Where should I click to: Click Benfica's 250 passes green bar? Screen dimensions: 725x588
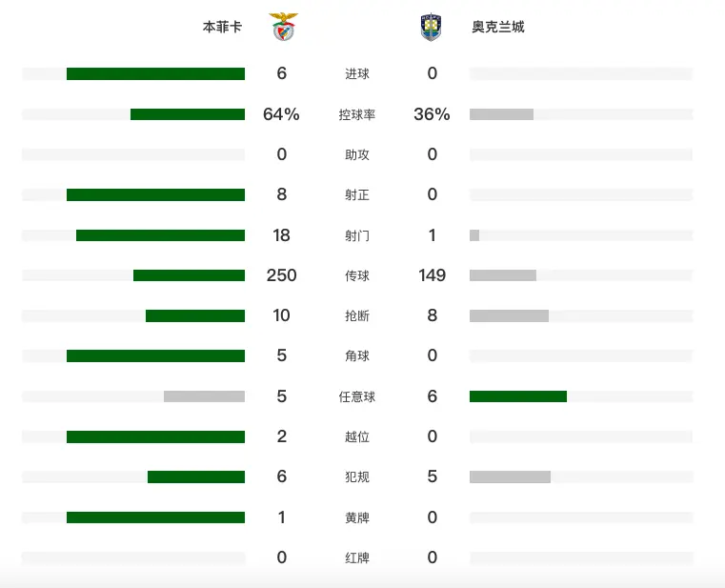coord(189,275)
